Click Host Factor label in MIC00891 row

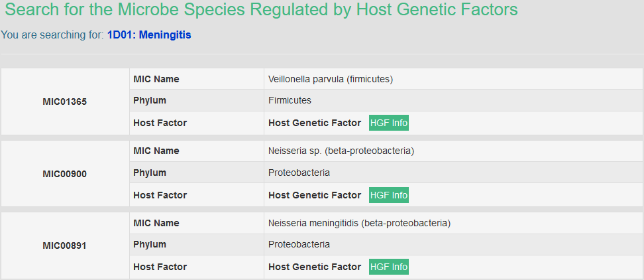coord(160,267)
